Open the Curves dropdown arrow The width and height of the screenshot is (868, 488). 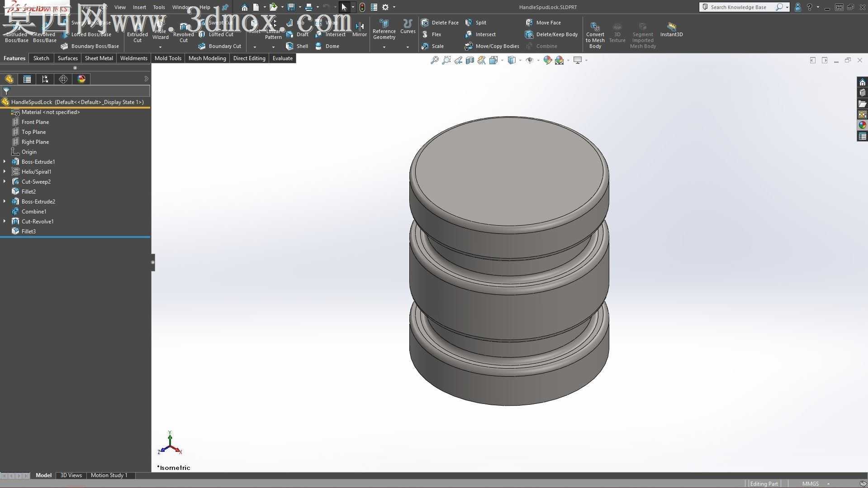408,47
